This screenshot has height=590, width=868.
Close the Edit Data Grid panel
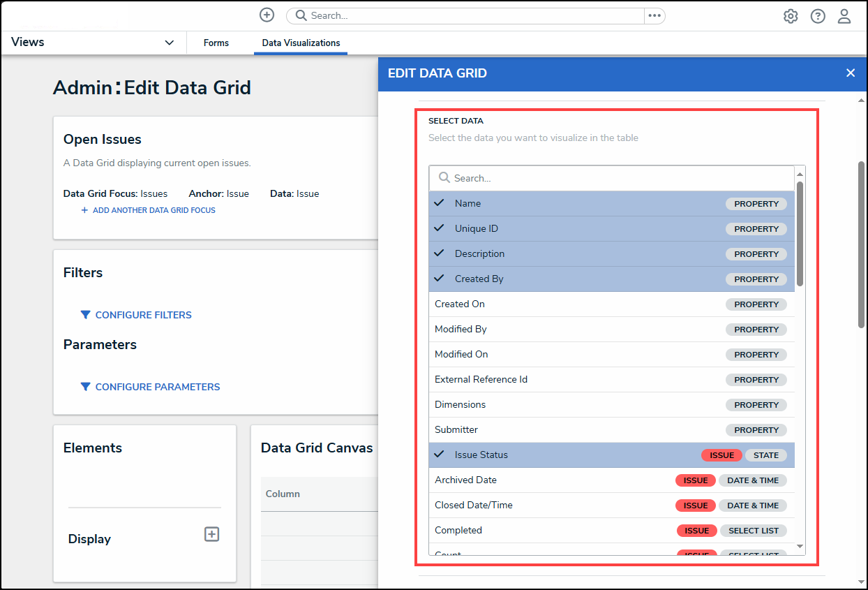[850, 73]
